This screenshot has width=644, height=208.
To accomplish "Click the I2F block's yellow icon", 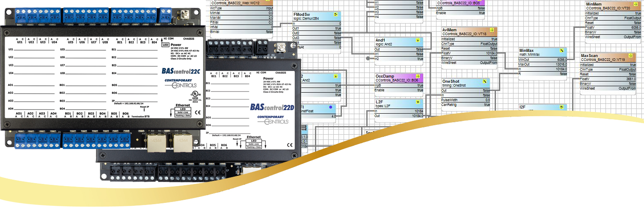I will (x=562, y=107).
